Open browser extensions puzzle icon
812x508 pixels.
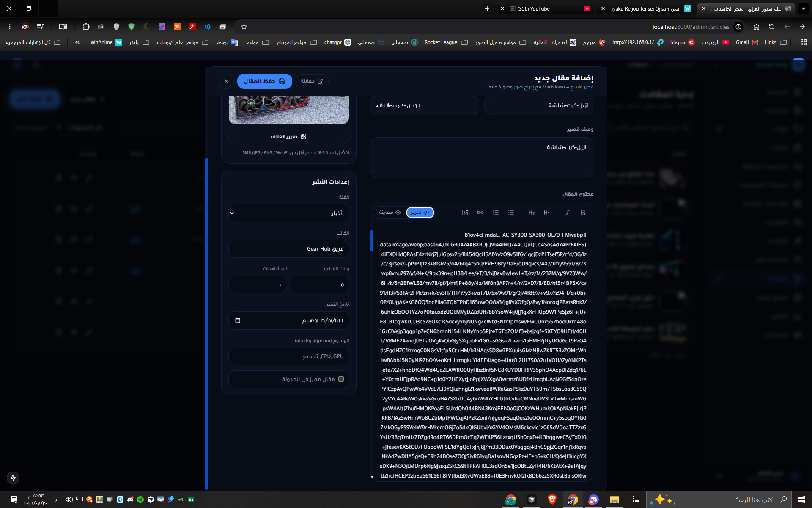point(86,27)
